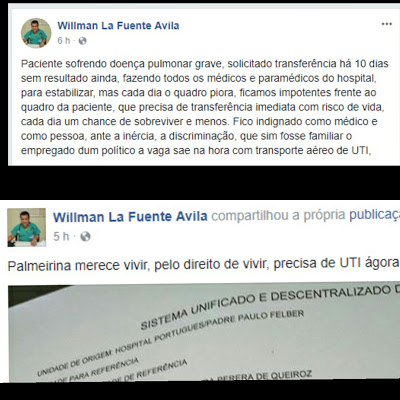The width and height of the screenshot is (400, 400).
Task: Open the 'publicação' link in the share header
Action: click(x=374, y=216)
